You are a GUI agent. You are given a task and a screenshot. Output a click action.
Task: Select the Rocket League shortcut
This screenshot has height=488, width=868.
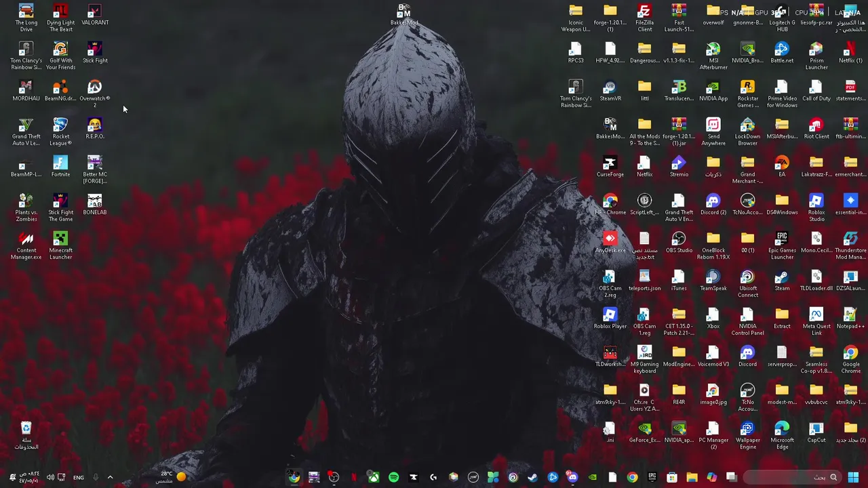point(60,131)
